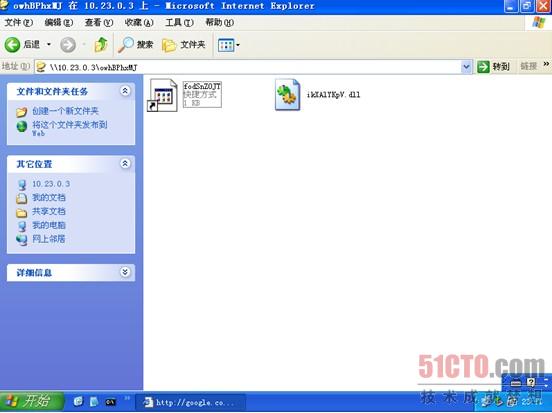Click the Up folder icon

pos(101,45)
